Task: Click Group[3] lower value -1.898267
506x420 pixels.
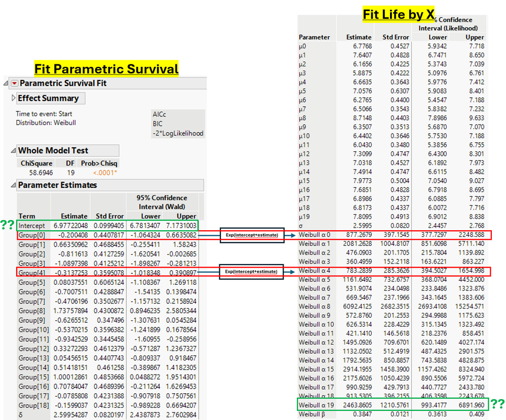Action: [x=145, y=264]
